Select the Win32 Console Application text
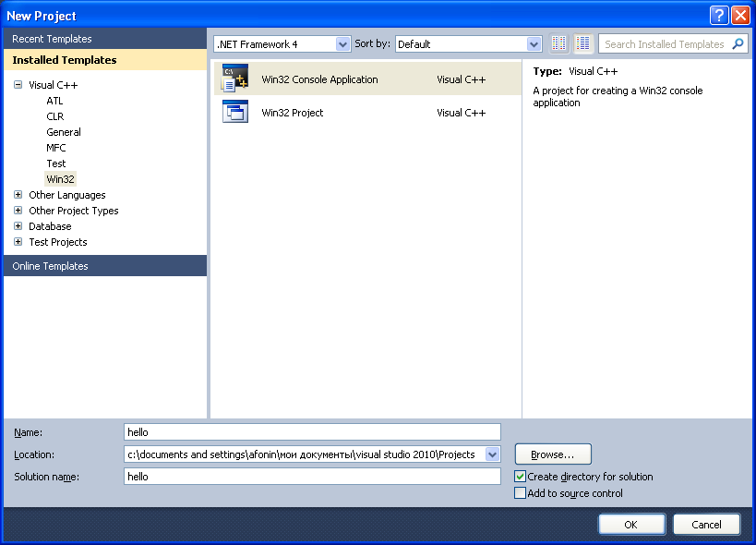The image size is (756, 545). point(319,79)
